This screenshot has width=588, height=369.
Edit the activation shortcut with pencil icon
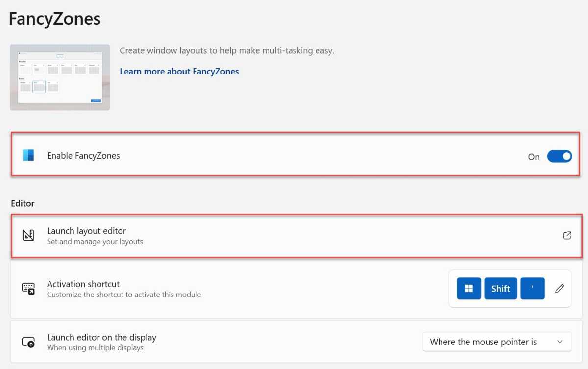pyautogui.click(x=560, y=289)
